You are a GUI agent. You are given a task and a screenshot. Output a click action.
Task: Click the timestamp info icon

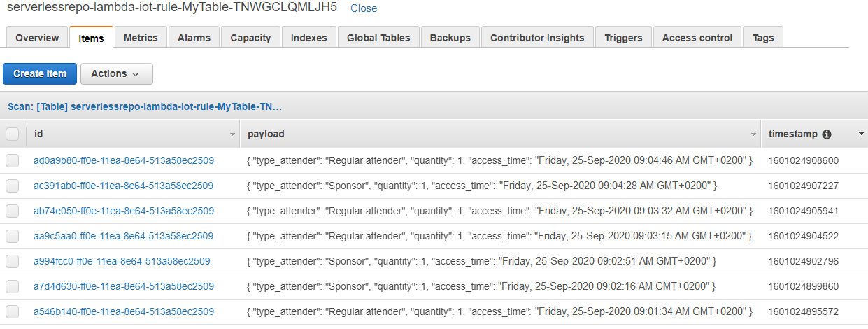(827, 134)
